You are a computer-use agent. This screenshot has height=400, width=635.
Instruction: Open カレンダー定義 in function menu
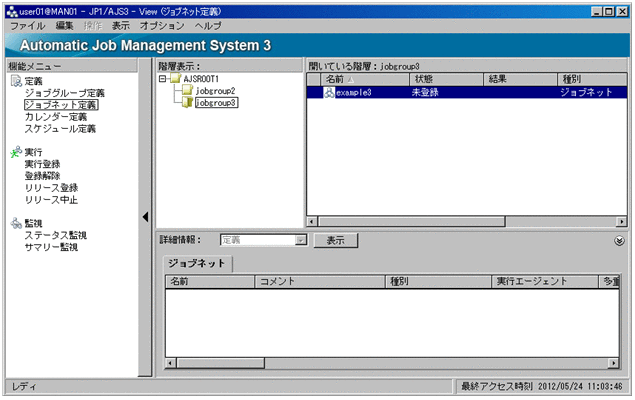click(56, 117)
